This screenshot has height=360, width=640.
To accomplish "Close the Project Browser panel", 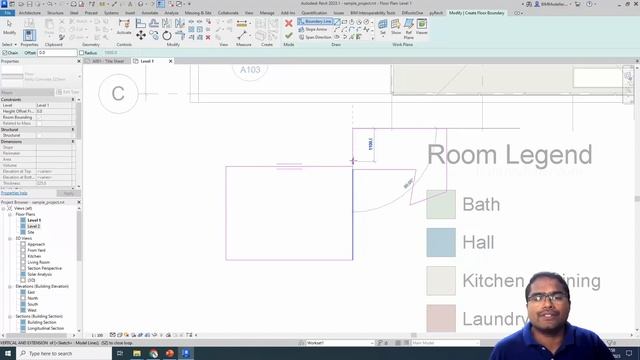I will click(x=79, y=202).
